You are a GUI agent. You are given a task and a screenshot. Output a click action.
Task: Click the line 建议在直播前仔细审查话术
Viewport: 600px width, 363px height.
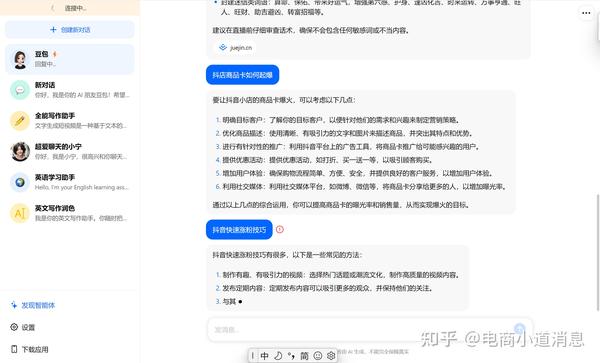pyautogui.click(x=311, y=30)
